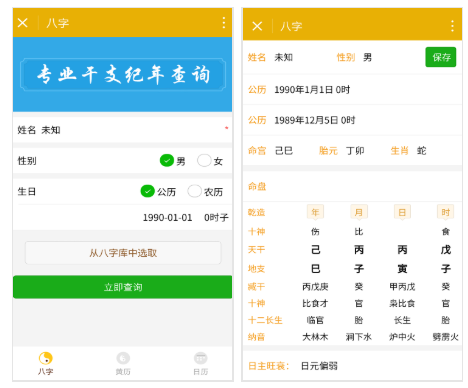Click 大林木 in the 纳音 row
The width and height of the screenshot is (468, 388).
pyautogui.click(x=315, y=337)
